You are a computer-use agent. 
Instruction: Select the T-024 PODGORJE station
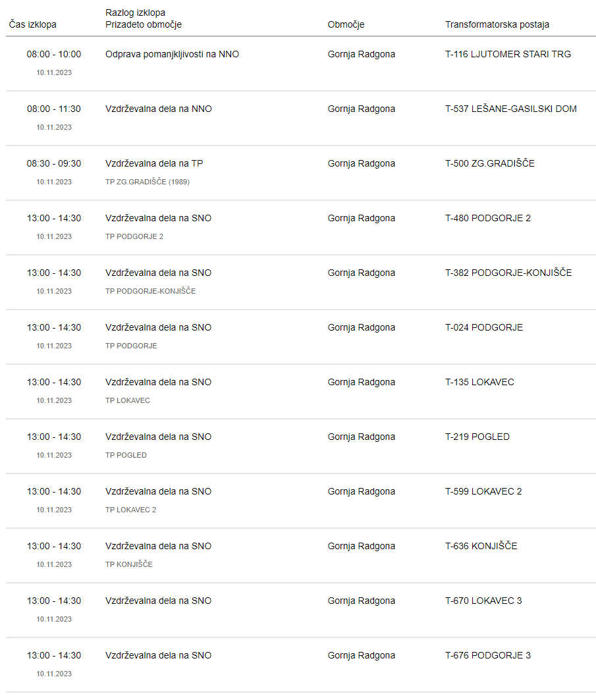pyautogui.click(x=484, y=328)
